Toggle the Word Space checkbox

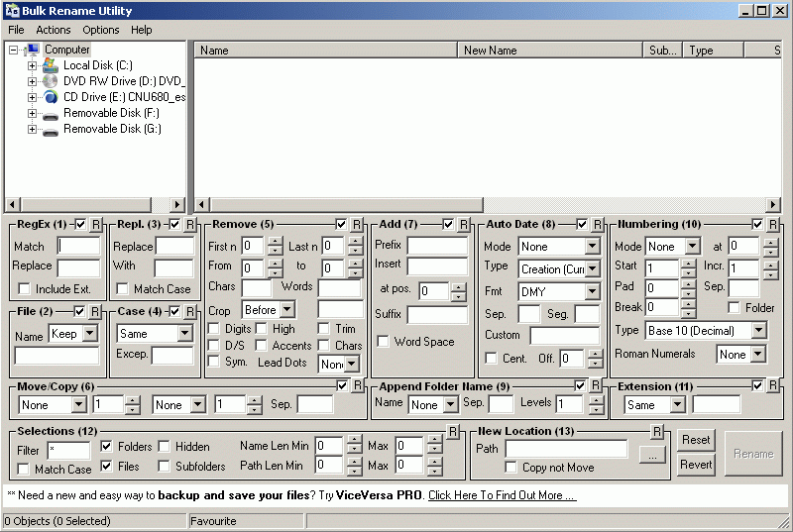pyautogui.click(x=384, y=342)
